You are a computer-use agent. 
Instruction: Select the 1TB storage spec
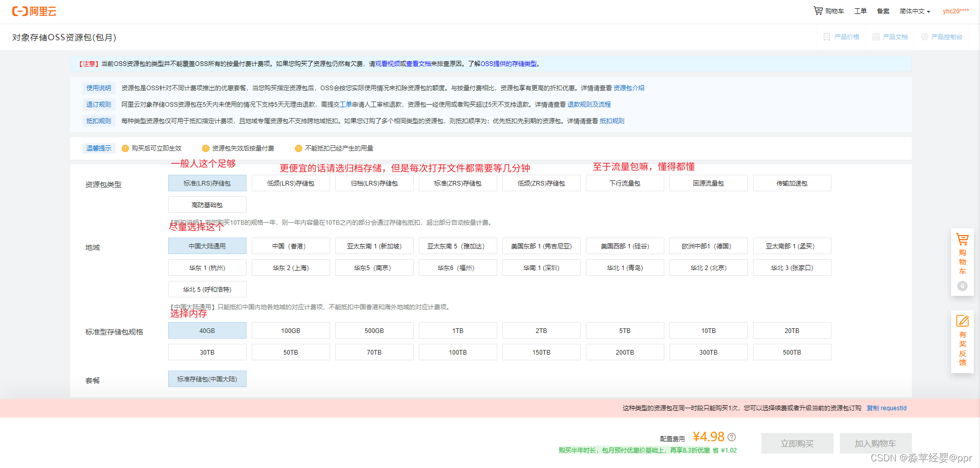458,330
